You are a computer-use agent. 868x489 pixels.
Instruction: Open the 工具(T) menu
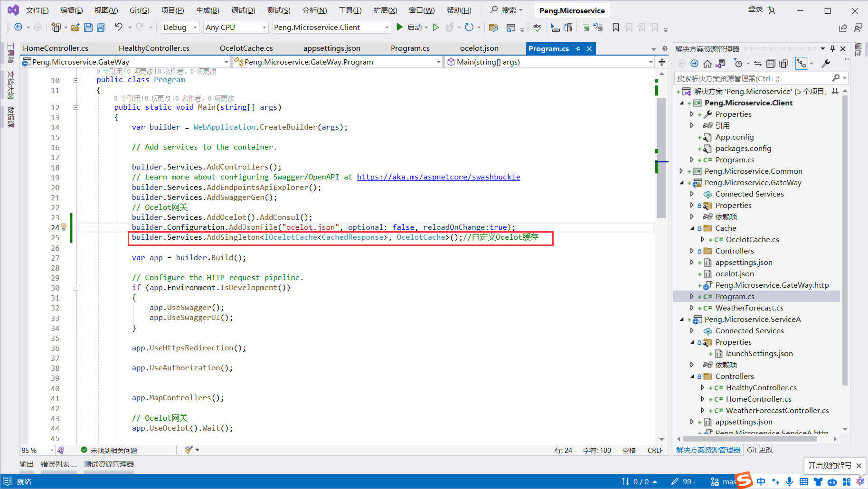tap(350, 10)
